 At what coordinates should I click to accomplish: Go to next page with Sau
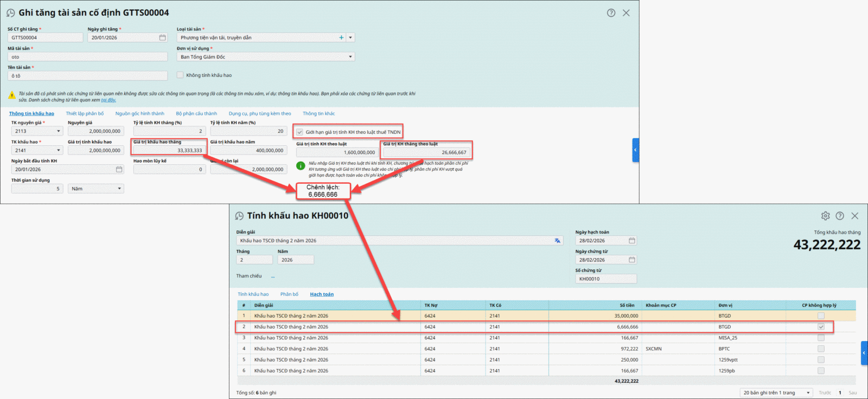852,392
